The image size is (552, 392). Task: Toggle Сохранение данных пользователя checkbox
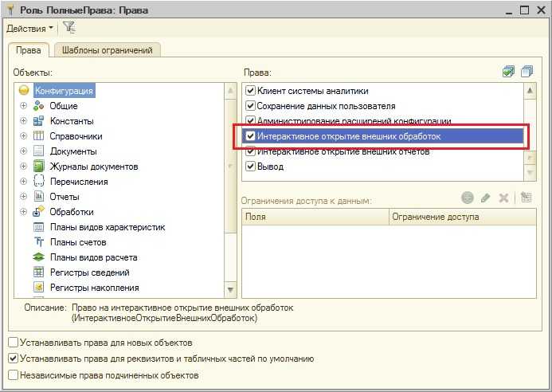tap(250, 106)
